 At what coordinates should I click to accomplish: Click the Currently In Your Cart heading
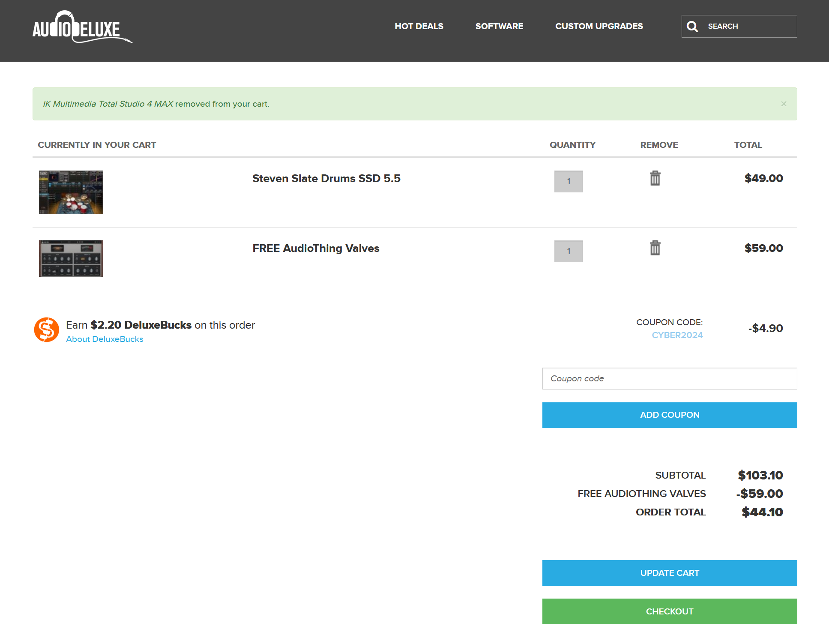click(97, 145)
